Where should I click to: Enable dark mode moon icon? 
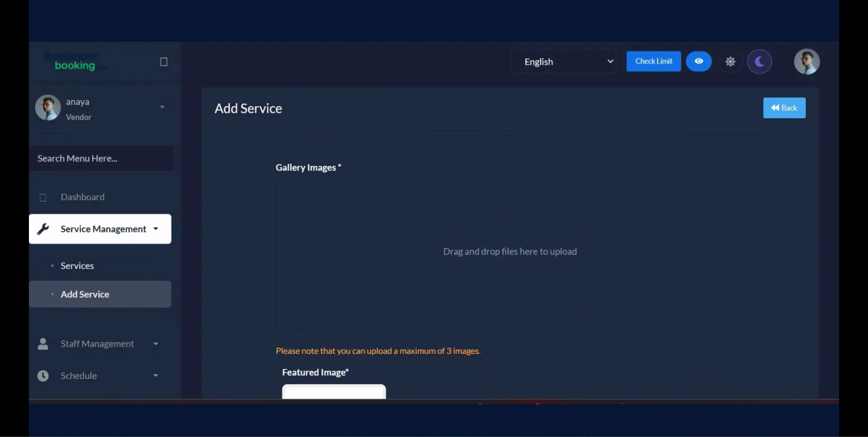(759, 62)
